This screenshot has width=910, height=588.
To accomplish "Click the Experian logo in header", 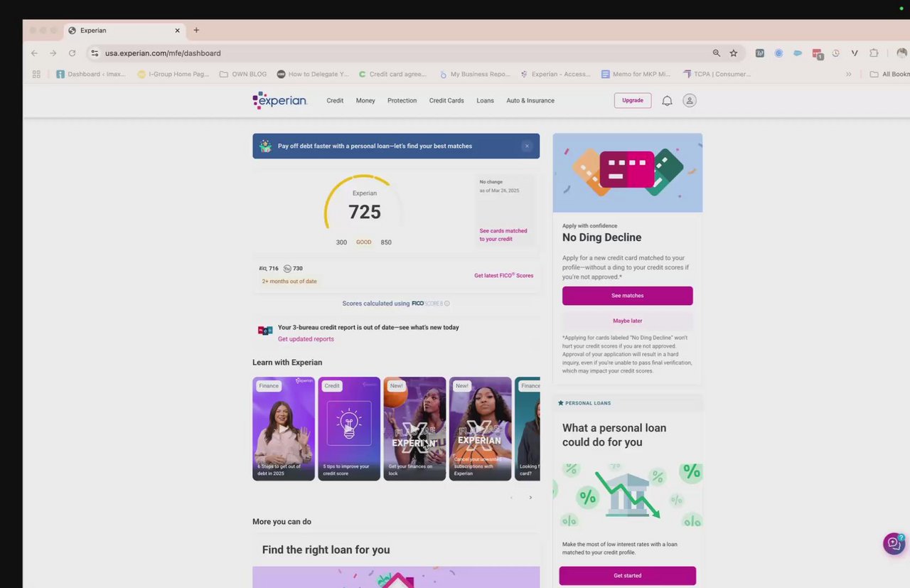I will click(279, 100).
